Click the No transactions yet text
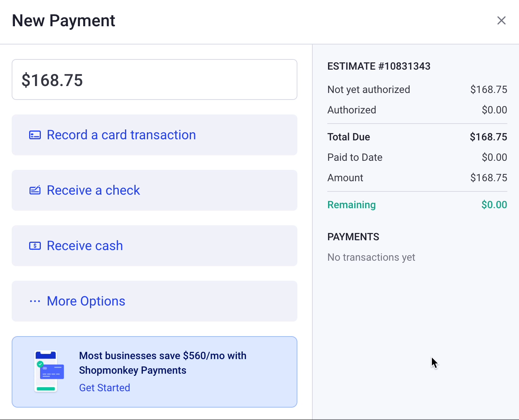This screenshot has width=519, height=420. (x=371, y=257)
